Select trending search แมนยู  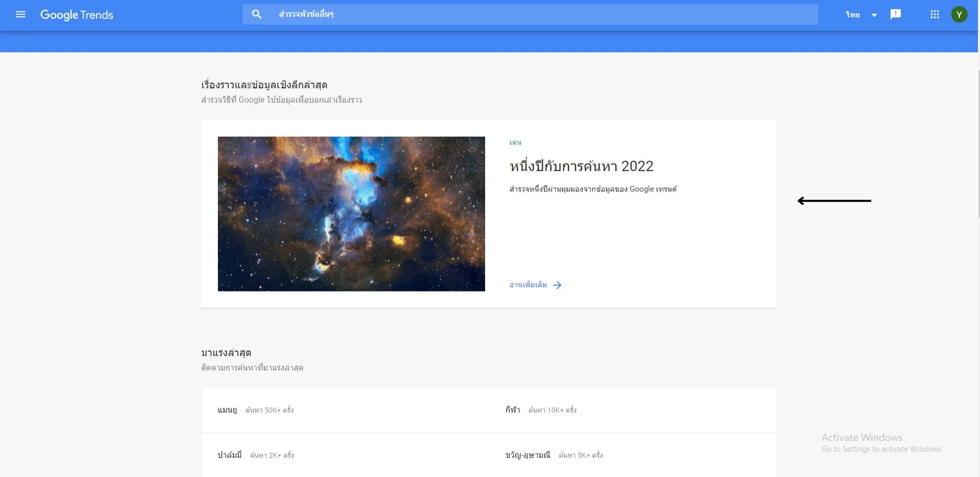tap(227, 410)
